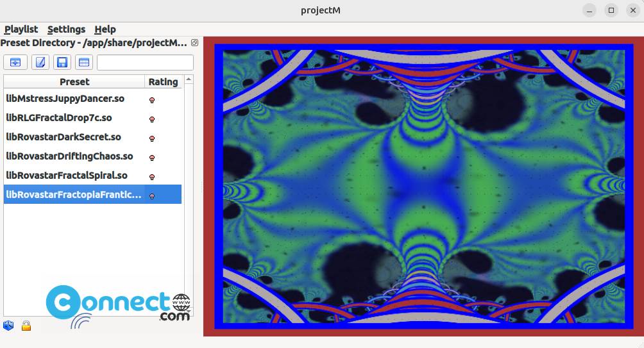Click the save playlist floppy icon
This screenshot has height=348, width=644.
(x=62, y=62)
